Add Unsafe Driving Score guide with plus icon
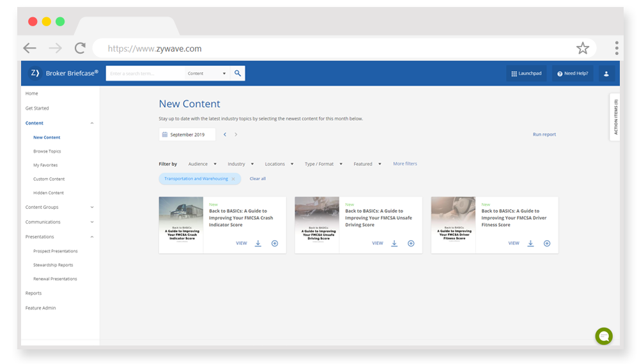The image size is (639, 364). point(411,243)
